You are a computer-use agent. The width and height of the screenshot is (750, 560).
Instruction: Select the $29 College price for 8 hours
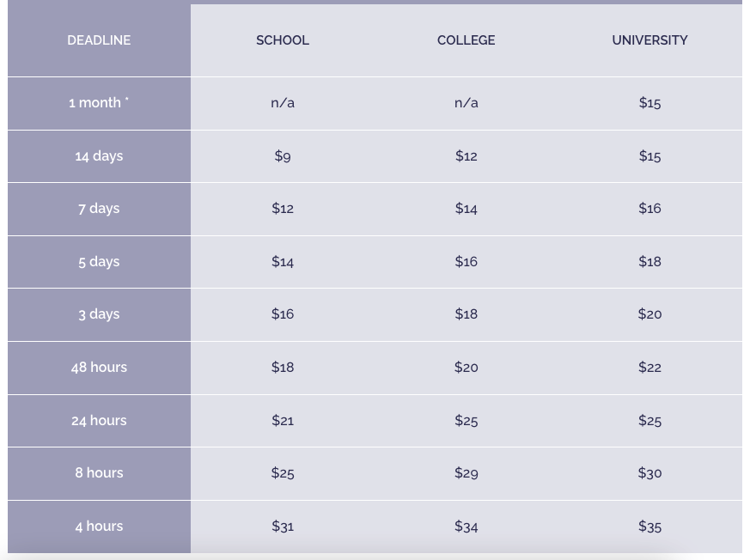click(466, 473)
